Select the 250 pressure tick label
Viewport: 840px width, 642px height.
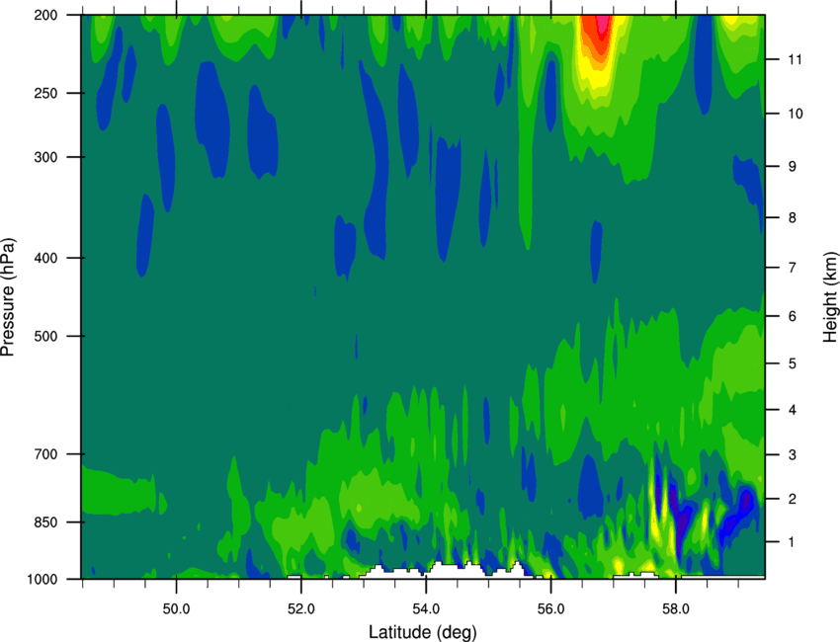[45, 93]
